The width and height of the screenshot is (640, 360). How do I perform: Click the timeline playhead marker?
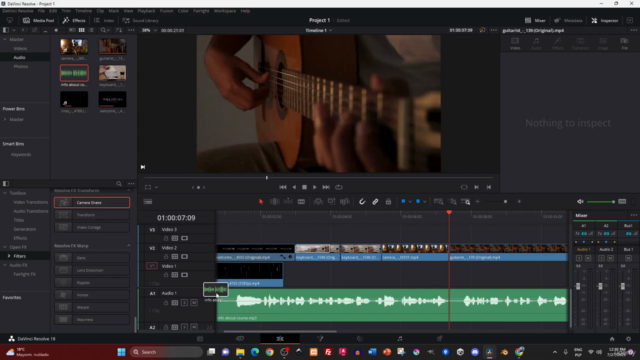[449, 213]
